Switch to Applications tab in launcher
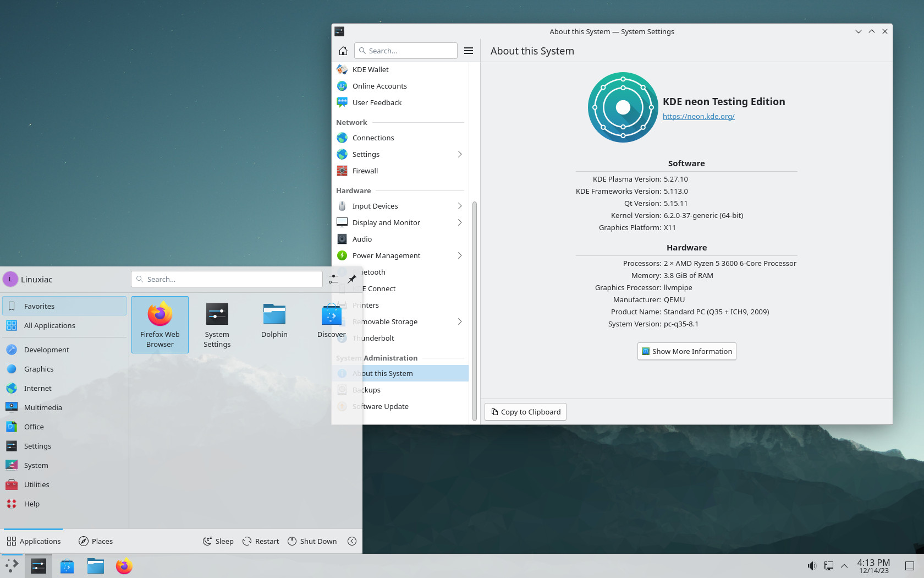 34,541
